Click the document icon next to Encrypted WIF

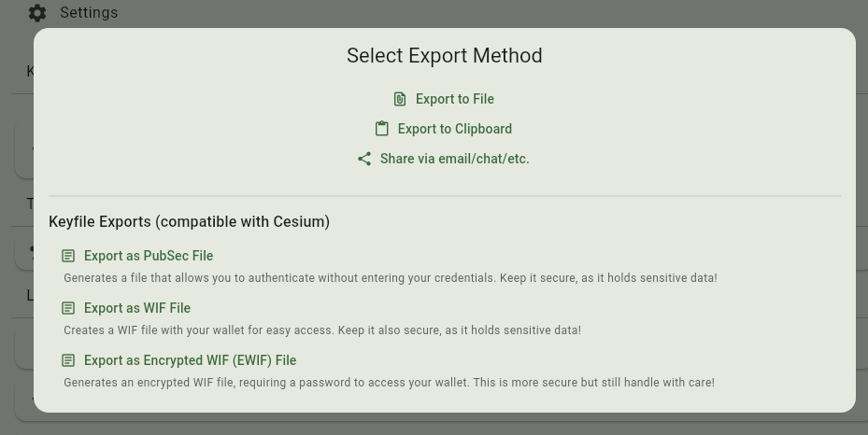tap(68, 360)
